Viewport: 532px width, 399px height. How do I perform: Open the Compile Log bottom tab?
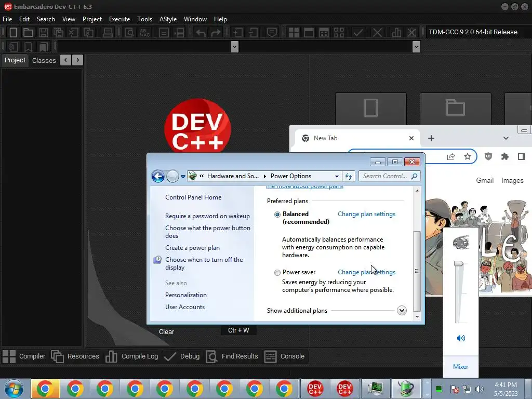(132, 356)
